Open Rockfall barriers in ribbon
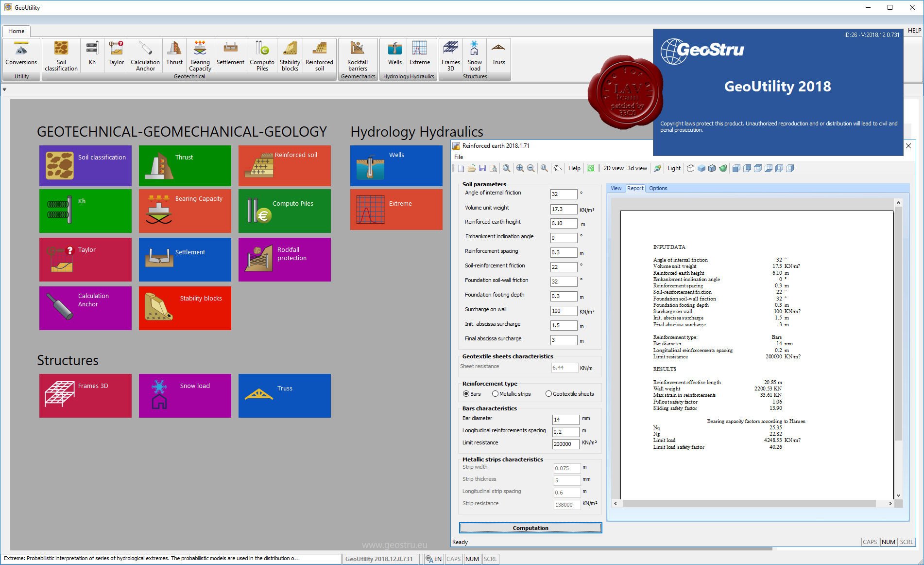This screenshot has width=924, height=565. (358, 55)
